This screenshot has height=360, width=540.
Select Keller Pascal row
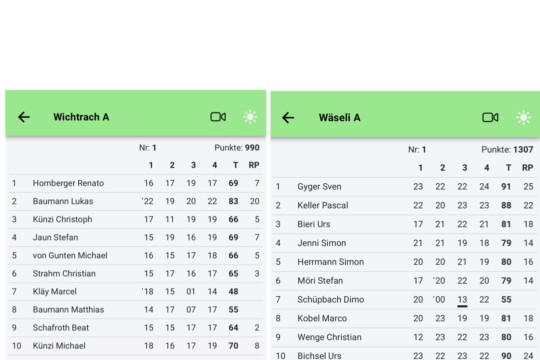(x=405, y=205)
